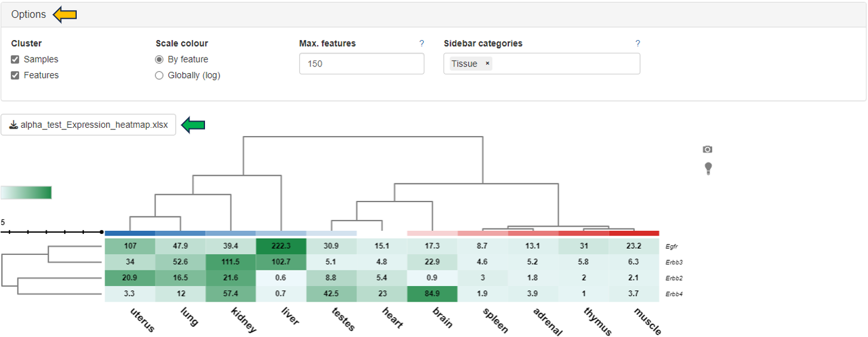Uncheck the Samples cluster checkbox
This screenshot has width=868, height=337.
16,59
